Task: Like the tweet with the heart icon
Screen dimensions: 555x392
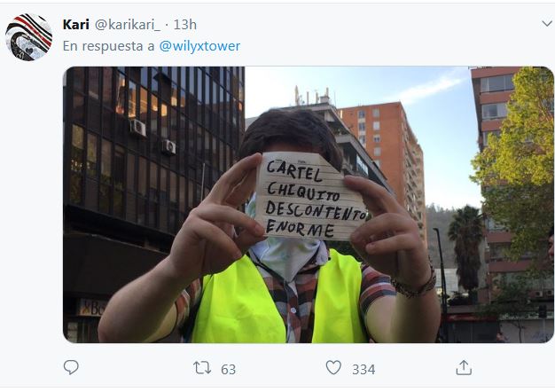Action: pyautogui.click(x=333, y=367)
